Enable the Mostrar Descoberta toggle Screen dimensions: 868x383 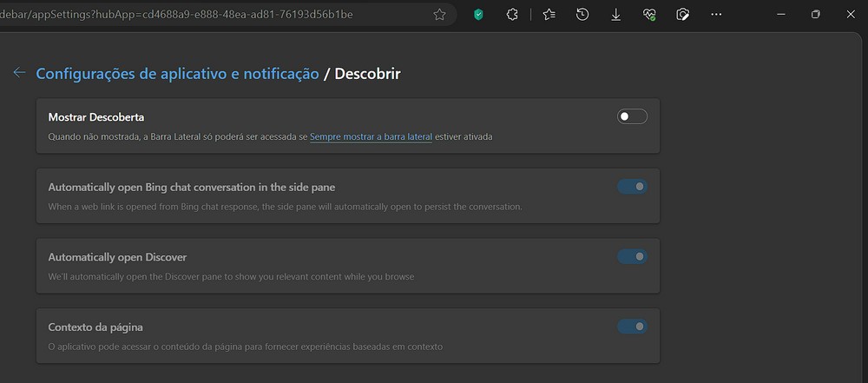pos(632,116)
